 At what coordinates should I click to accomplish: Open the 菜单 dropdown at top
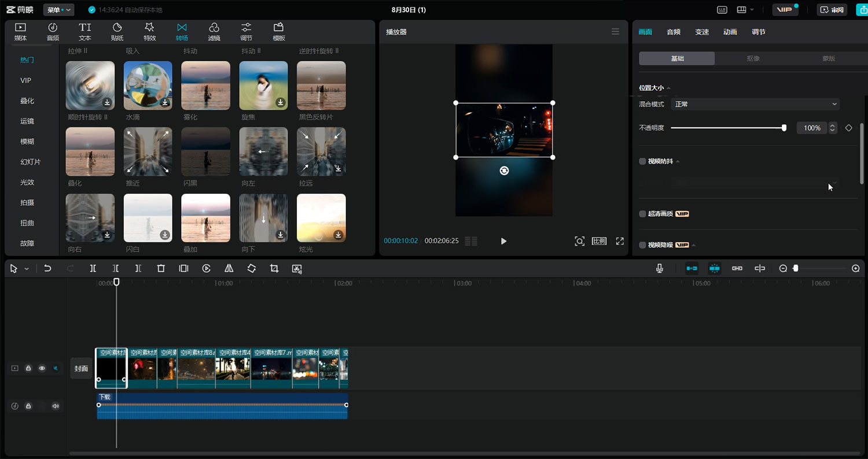coord(60,10)
